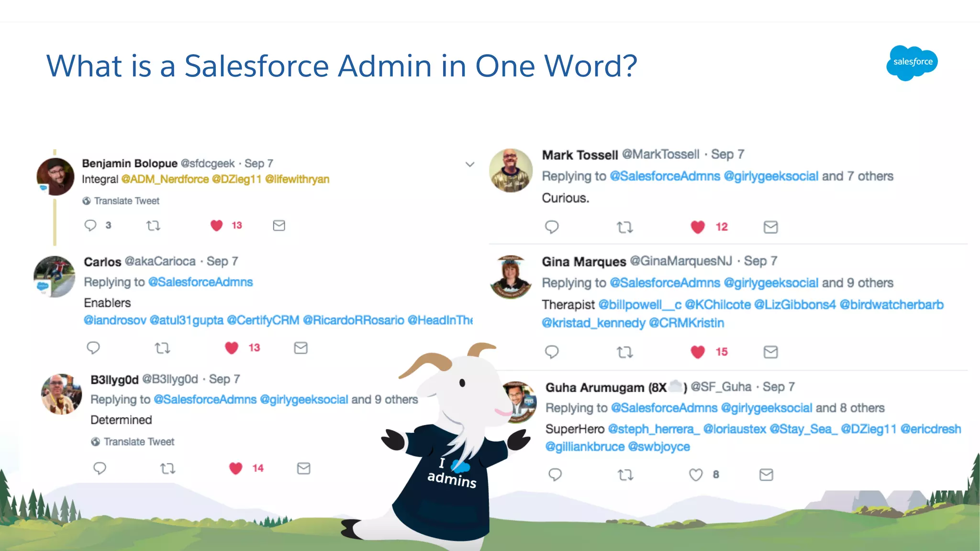Retweet Mark Tossell's Curious tweet

(x=625, y=227)
